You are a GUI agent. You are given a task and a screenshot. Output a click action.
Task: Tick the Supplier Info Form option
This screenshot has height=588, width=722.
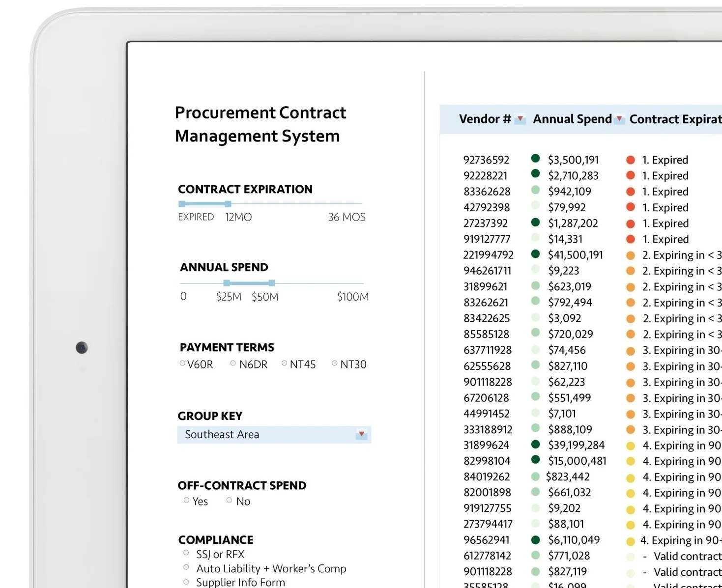click(186, 582)
